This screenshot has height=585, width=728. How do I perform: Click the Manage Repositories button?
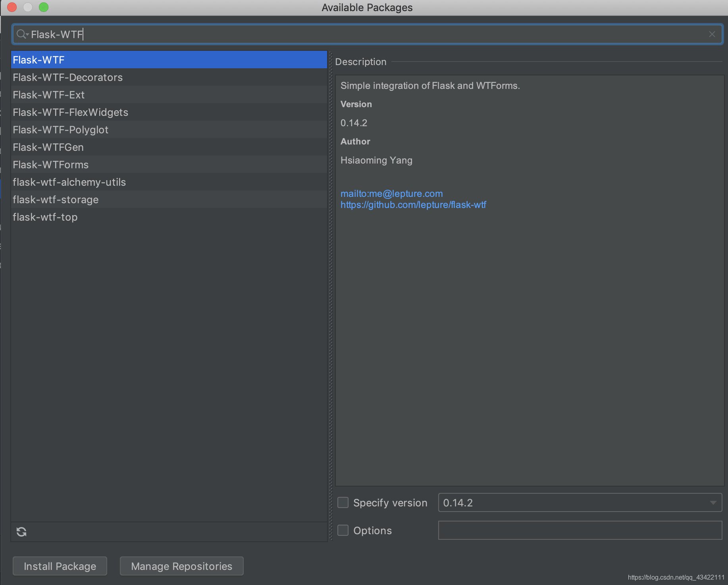[182, 566]
